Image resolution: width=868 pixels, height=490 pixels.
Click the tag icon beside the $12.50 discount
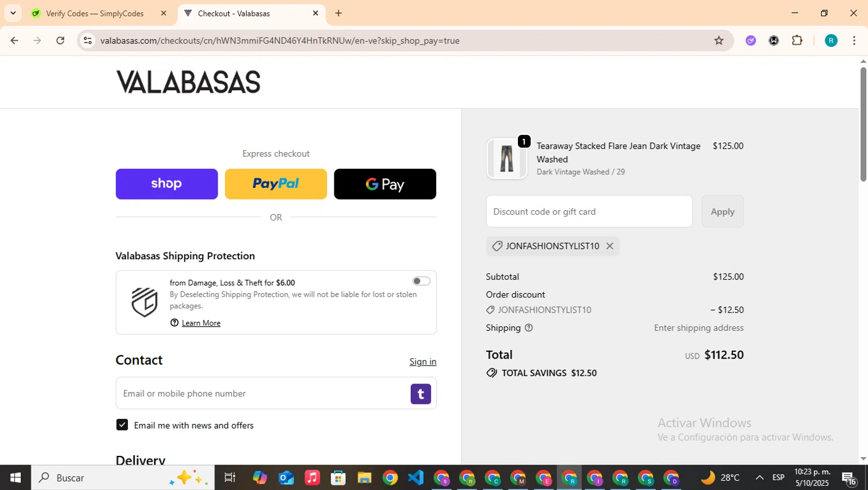[491, 310]
